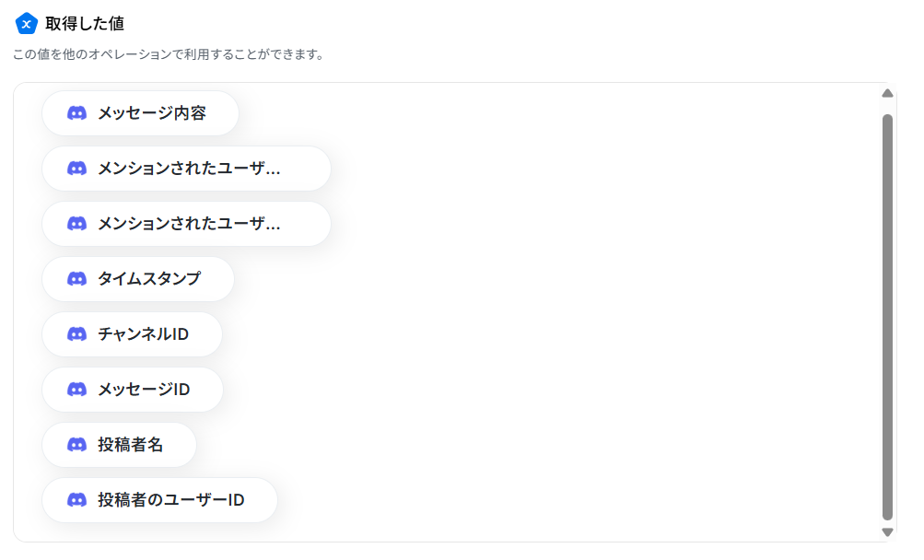The width and height of the screenshot is (924, 560).
Task: Click the Discord icon beside 投稿者のユーザーID
Action: point(76,500)
